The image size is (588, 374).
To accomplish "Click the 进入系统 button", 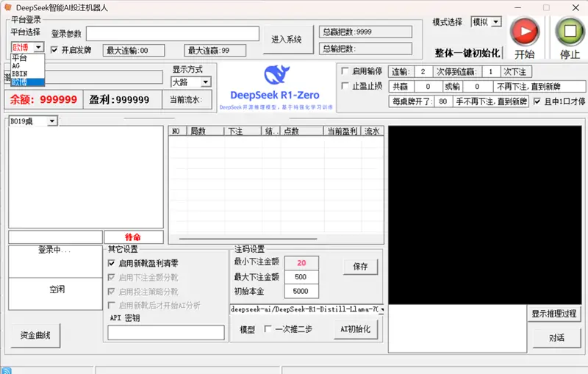I will (287, 40).
